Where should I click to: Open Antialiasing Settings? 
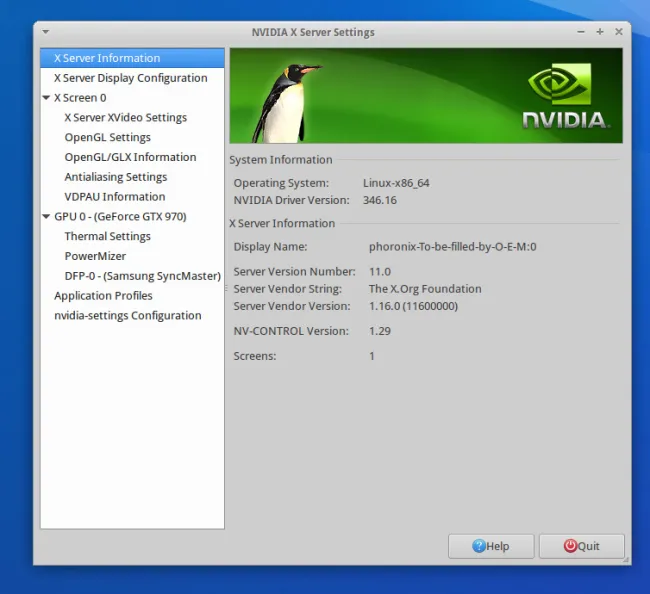pyautogui.click(x=115, y=177)
